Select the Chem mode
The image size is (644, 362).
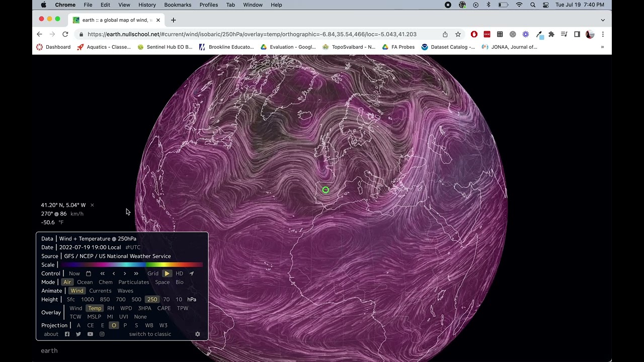(106, 282)
